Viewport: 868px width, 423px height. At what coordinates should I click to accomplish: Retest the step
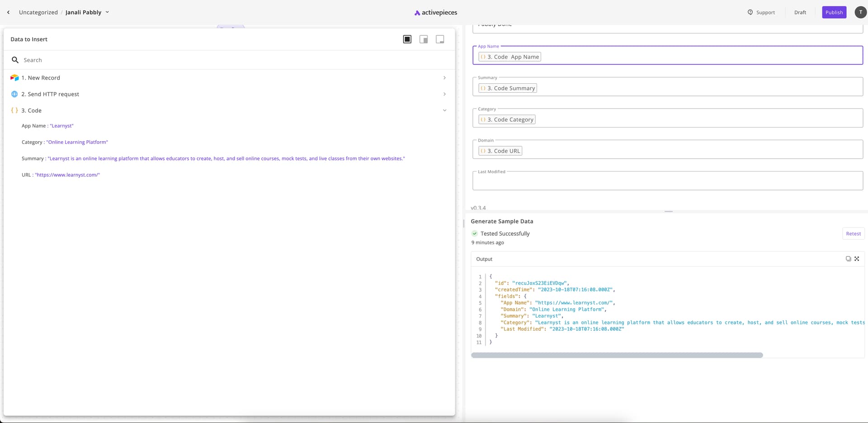(853, 233)
